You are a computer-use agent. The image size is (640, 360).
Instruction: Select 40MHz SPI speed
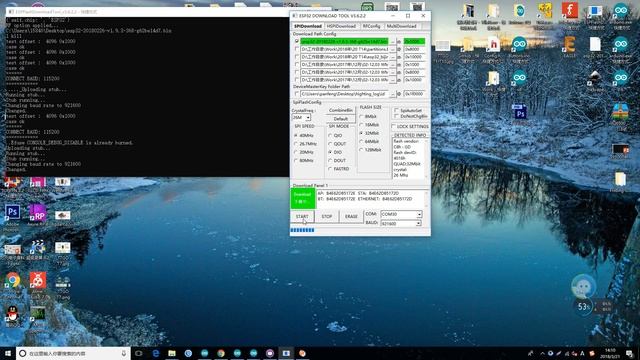pyautogui.click(x=304, y=136)
